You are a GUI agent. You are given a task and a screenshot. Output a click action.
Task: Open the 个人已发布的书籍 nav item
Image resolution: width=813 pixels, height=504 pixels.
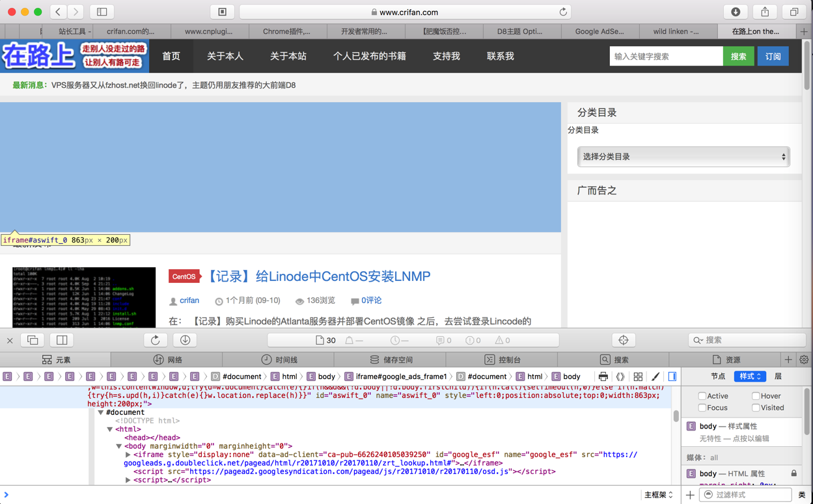[x=370, y=56]
